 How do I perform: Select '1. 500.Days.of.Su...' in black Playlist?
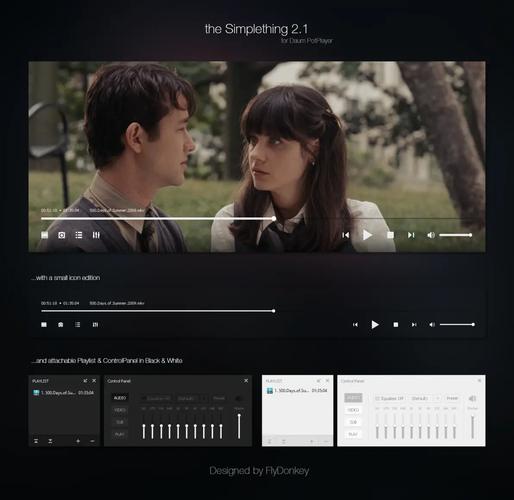coord(64,393)
